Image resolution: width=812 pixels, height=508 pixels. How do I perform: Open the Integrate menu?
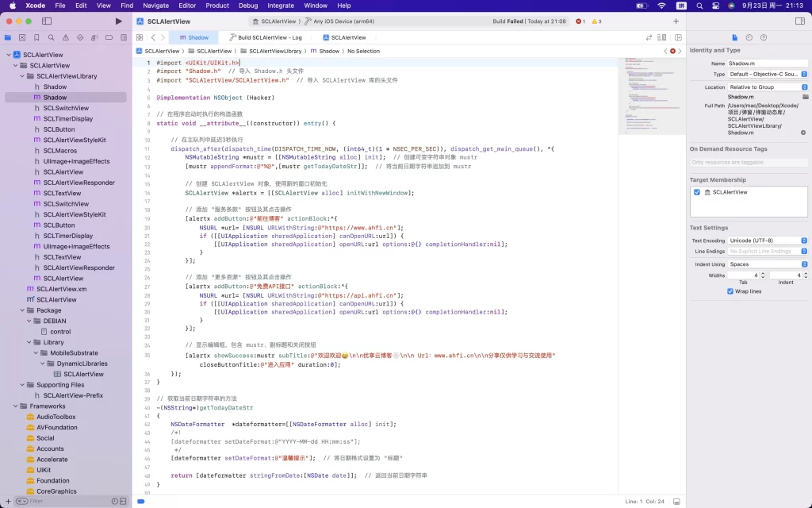(281, 6)
